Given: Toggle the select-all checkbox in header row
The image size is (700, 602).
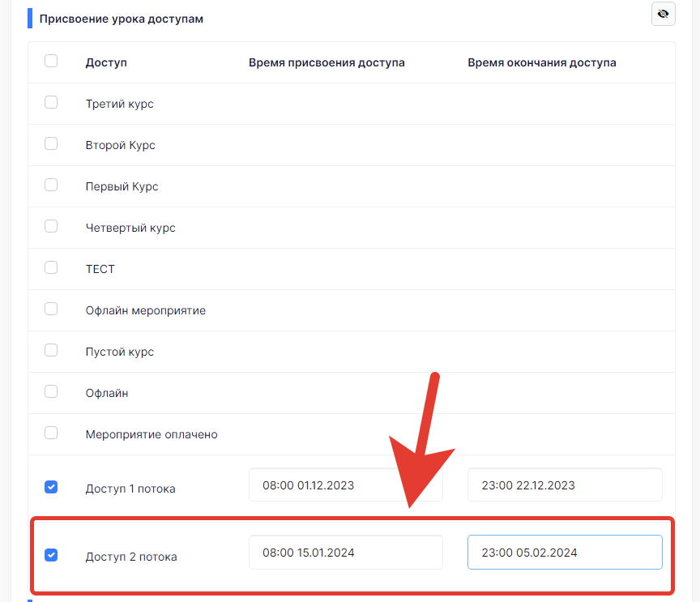Looking at the screenshot, I should tap(51, 61).
